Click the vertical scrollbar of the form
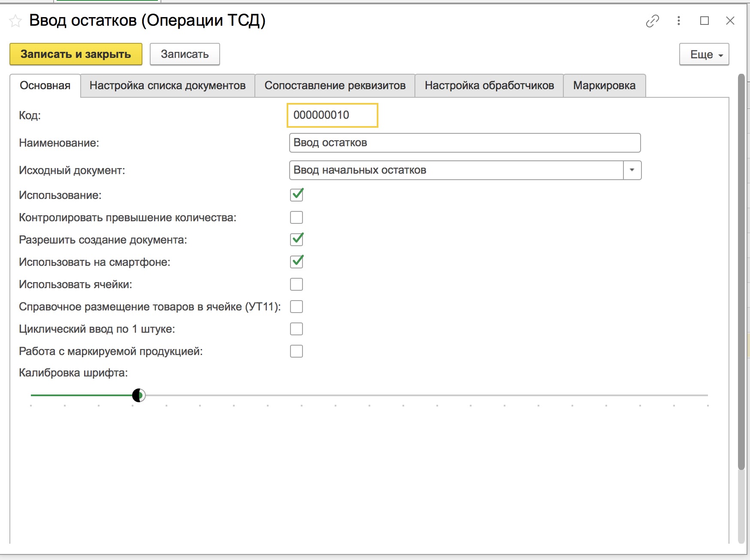Image resolution: width=750 pixels, height=560 pixels. point(741,271)
